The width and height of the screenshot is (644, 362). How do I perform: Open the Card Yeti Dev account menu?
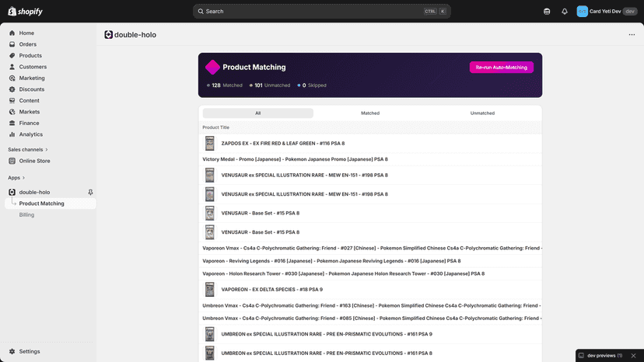click(605, 12)
